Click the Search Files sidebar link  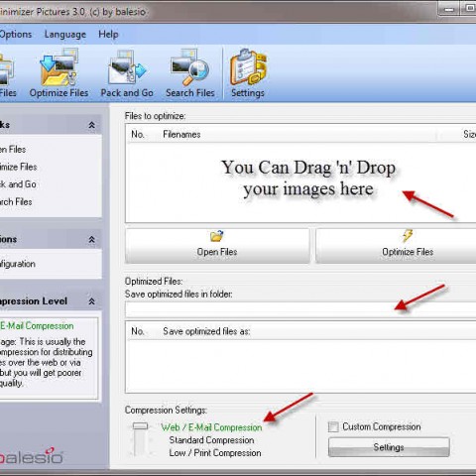click(16, 202)
